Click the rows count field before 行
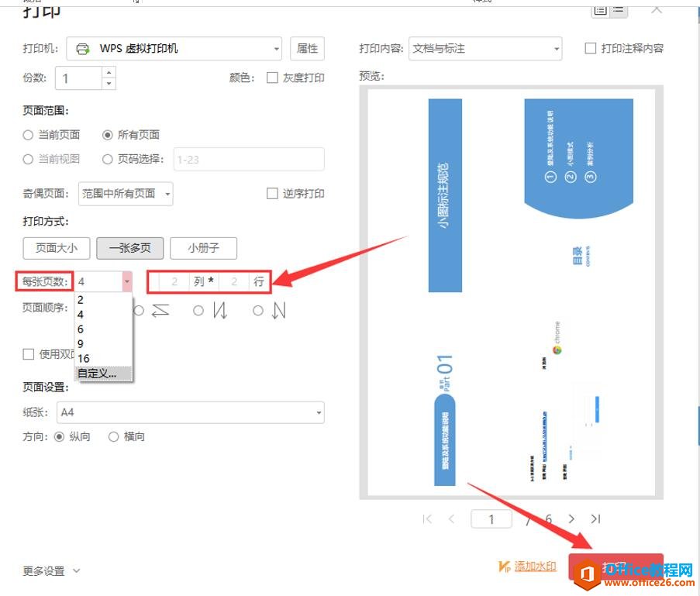This screenshot has width=700, height=596. coord(234,281)
